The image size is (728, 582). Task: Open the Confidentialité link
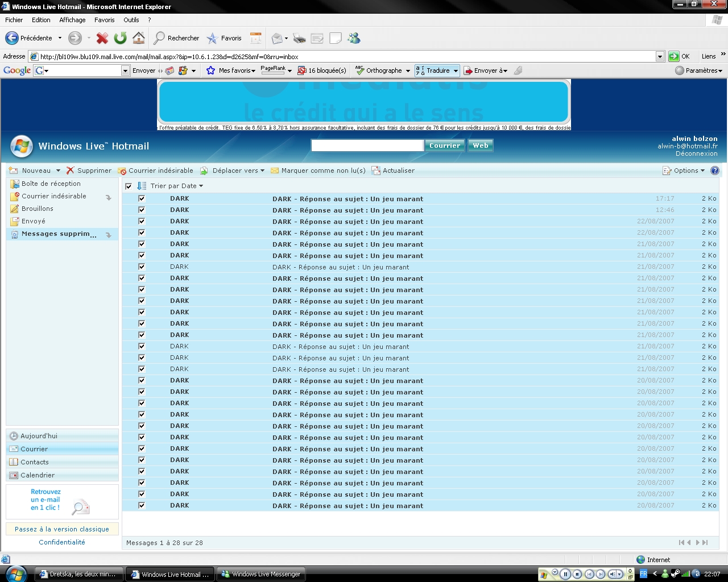point(62,542)
